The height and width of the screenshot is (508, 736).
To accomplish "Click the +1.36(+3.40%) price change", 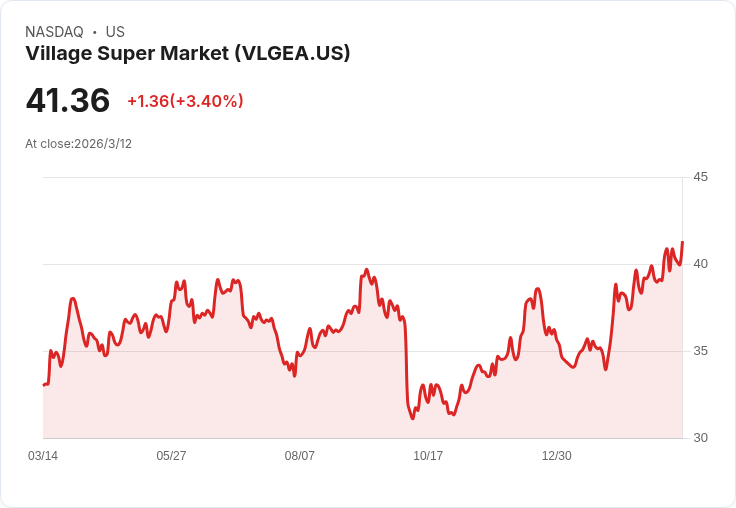I will pyautogui.click(x=185, y=101).
